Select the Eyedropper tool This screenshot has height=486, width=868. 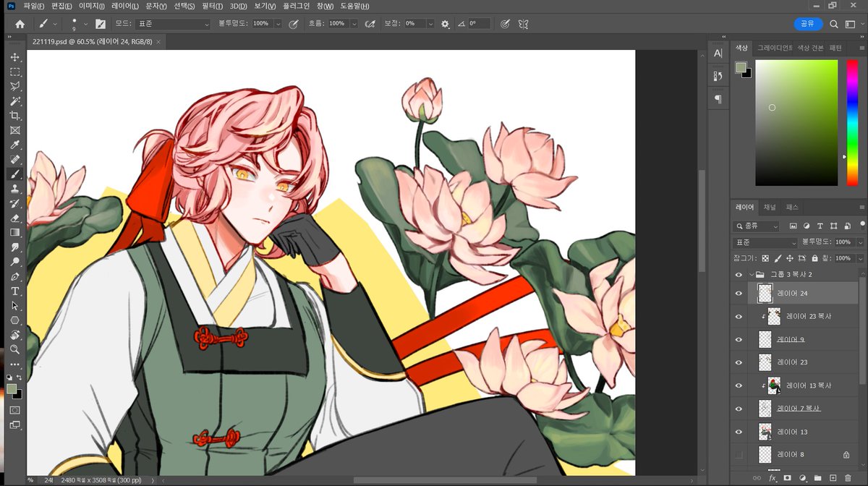tap(14, 145)
